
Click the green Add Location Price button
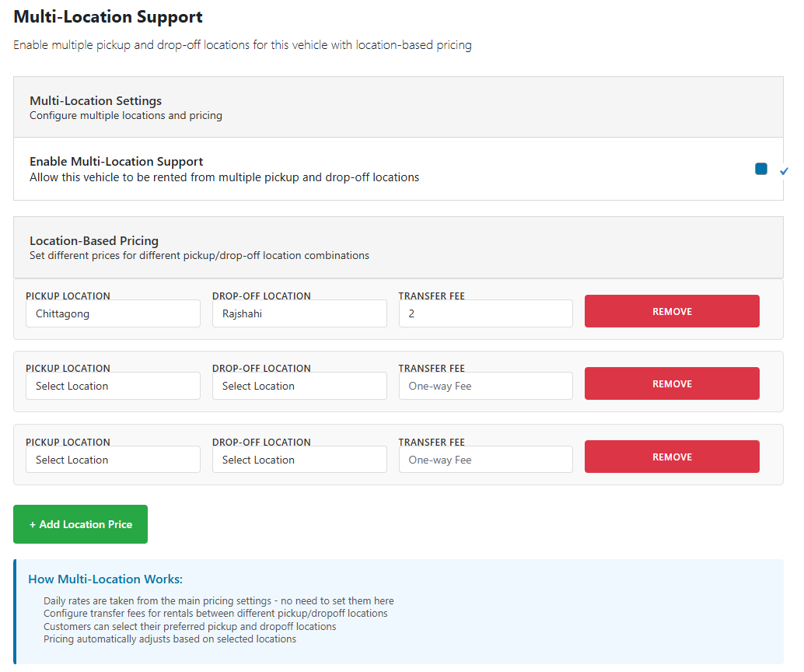coord(80,524)
